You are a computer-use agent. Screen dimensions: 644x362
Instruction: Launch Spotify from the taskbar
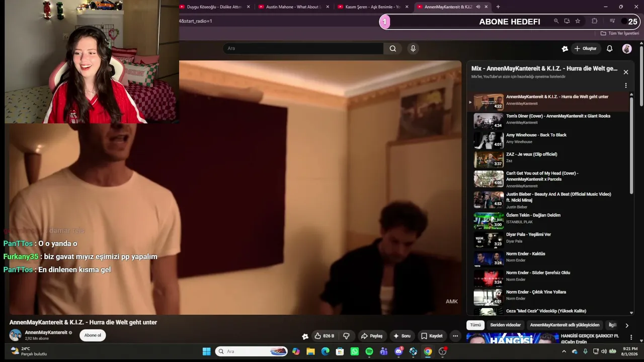click(369, 351)
